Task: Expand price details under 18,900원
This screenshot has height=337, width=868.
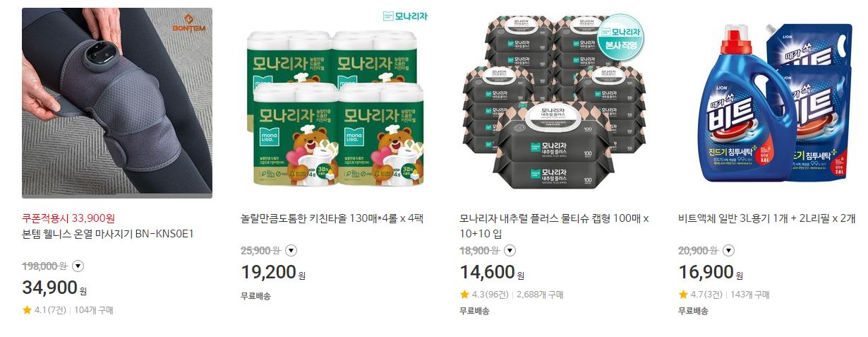Action: tap(510, 250)
